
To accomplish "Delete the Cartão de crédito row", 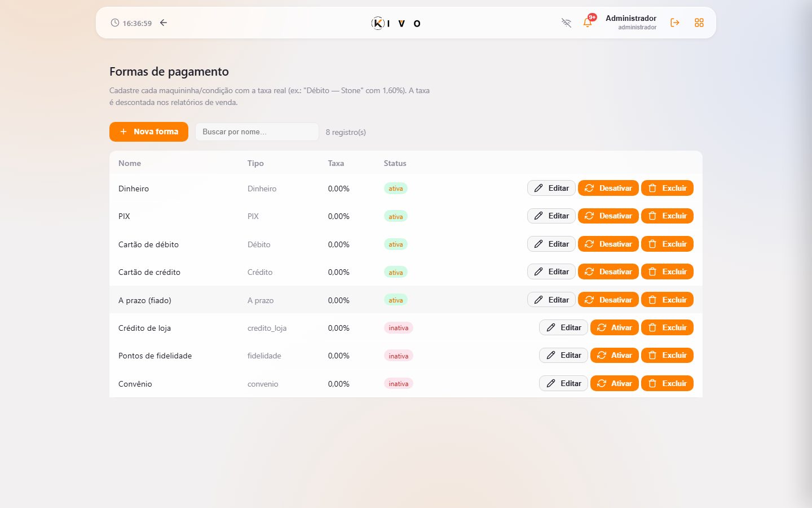I will (667, 271).
